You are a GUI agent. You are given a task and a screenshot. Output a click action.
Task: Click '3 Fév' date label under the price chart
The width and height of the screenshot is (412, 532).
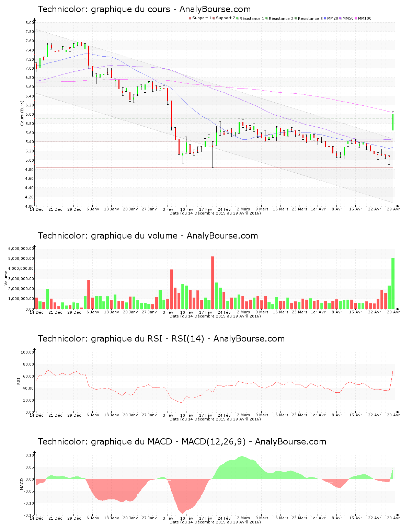click(168, 209)
